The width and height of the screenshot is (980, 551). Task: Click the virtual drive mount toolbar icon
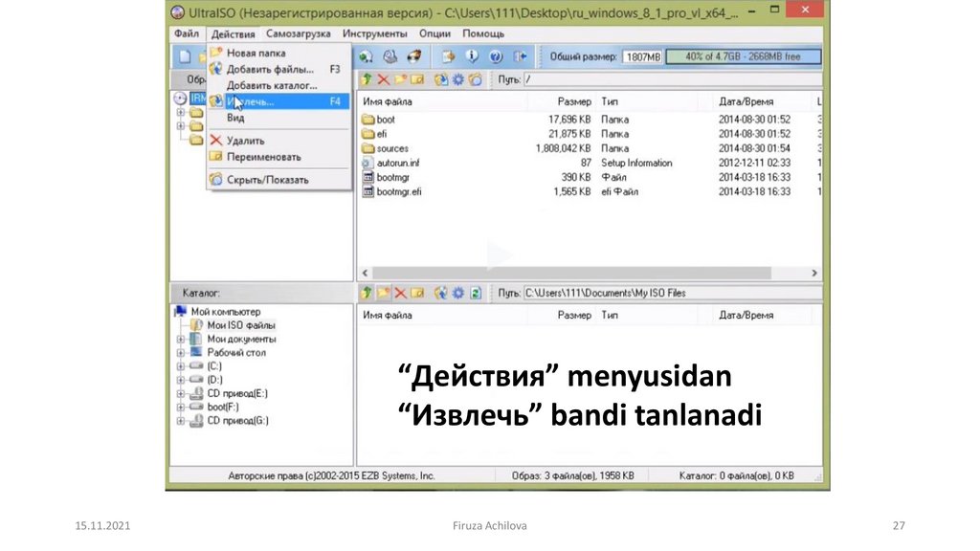(x=366, y=56)
